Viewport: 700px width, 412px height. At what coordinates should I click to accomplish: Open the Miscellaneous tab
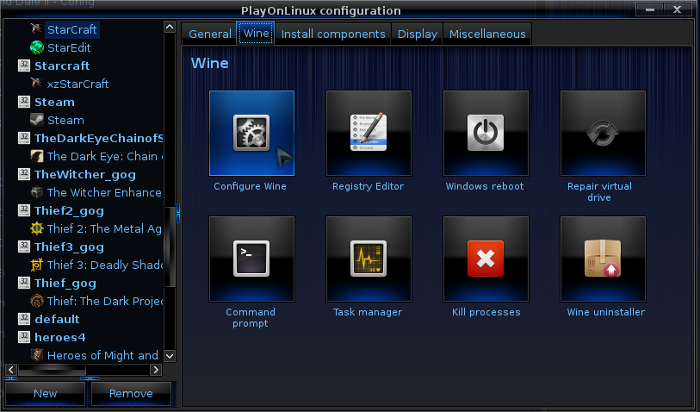[487, 34]
